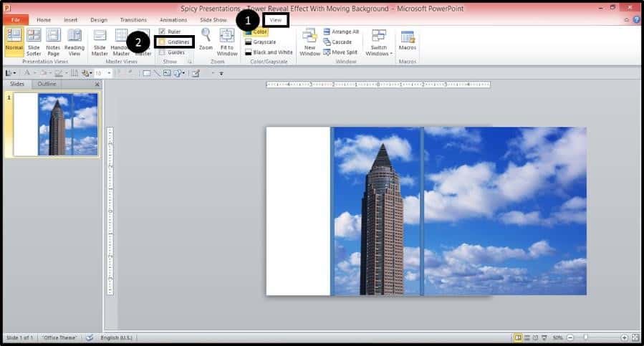This screenshot has width=644, height=346.
Task: Open Show group dialog launcher
Action: pyautogui.click(x=190, y=62)
